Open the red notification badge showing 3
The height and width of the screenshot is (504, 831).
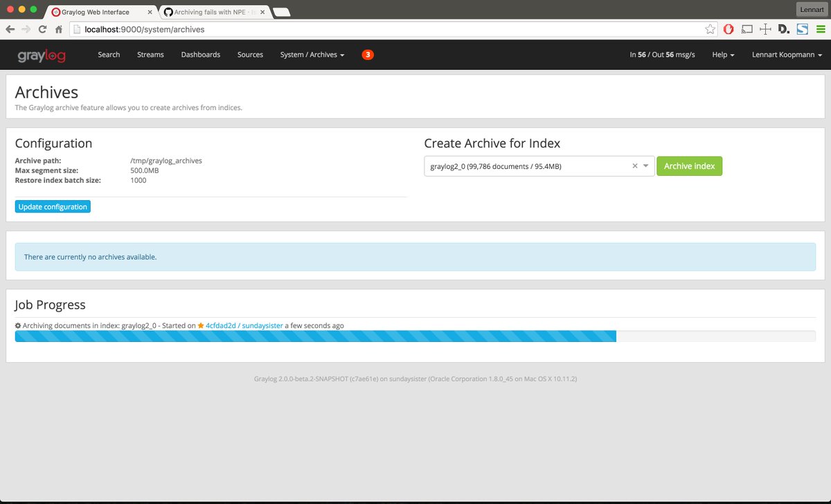tap(368, 54)
